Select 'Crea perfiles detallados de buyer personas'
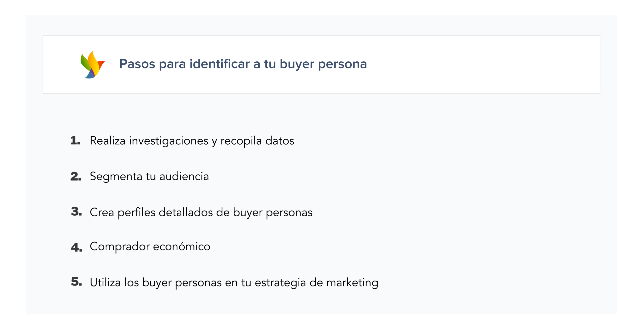644x322 pixels. click(x=201, y=212)
